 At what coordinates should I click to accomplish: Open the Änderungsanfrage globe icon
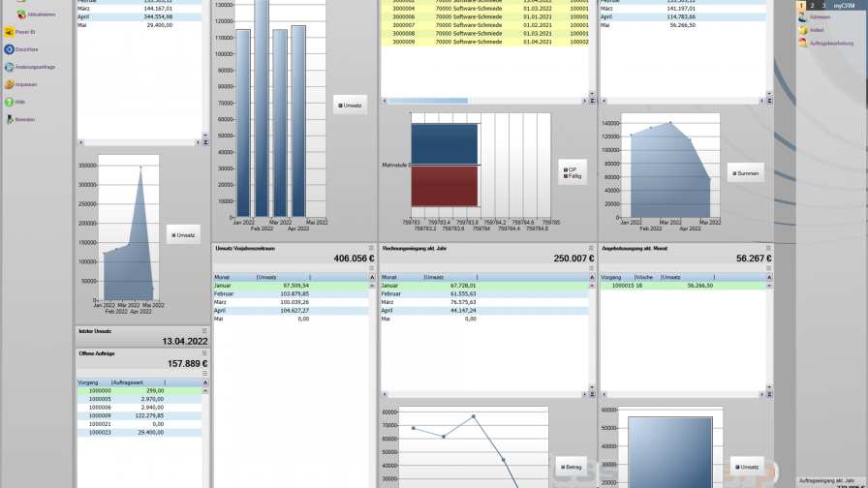(x=9, y=67)
